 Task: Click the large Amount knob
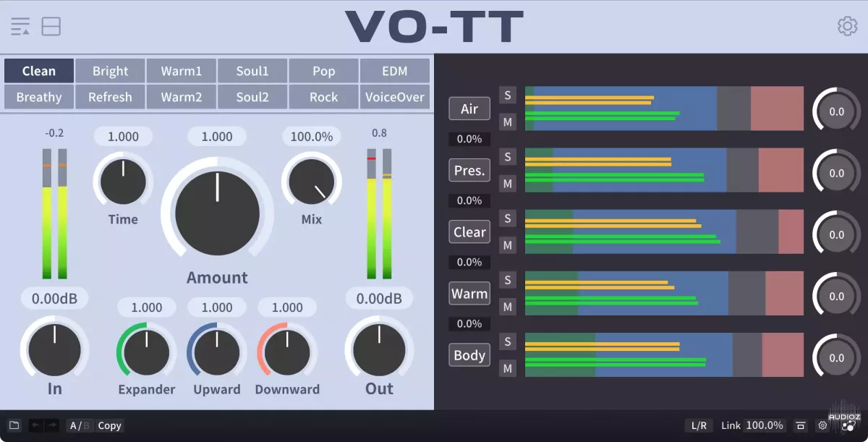click(x=217, y=211)
